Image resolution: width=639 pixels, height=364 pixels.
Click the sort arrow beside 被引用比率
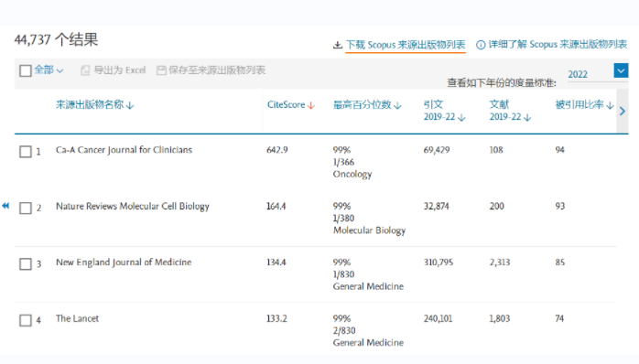point(610,105)
